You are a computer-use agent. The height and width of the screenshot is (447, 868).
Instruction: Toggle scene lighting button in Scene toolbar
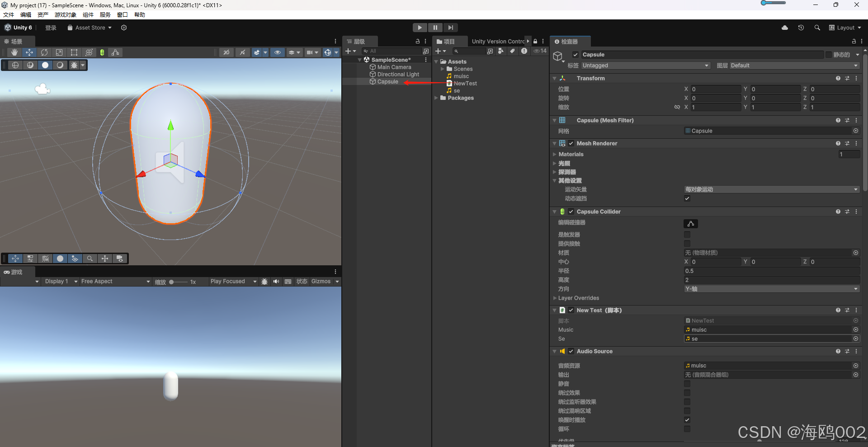242,52
